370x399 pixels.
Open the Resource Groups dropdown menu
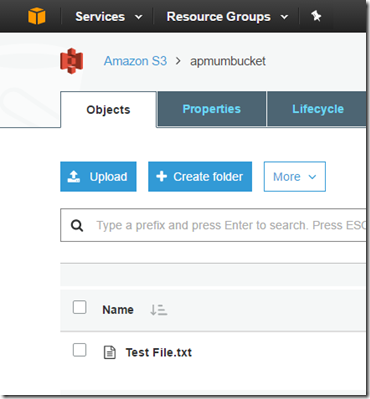pos(227,16)
